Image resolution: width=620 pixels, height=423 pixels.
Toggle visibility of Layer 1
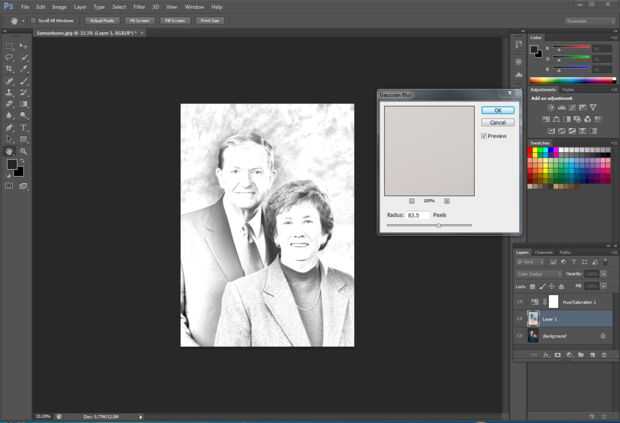tap(520, 319)
